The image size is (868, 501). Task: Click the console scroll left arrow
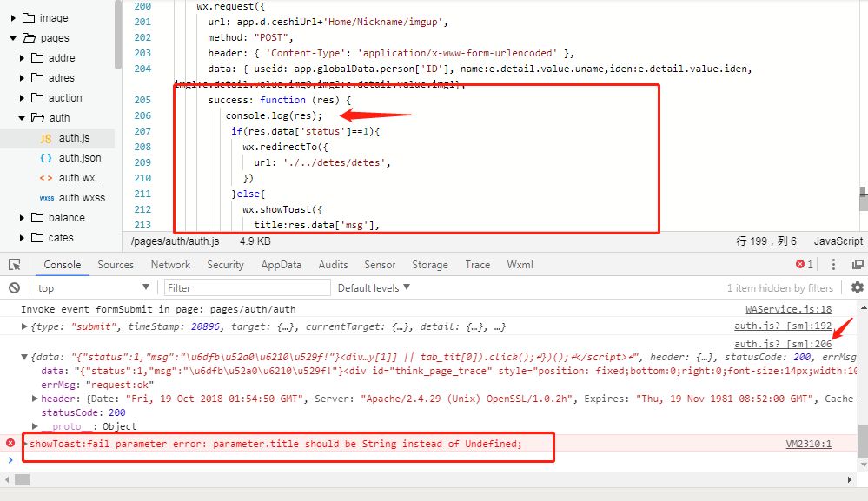point(7,480)
